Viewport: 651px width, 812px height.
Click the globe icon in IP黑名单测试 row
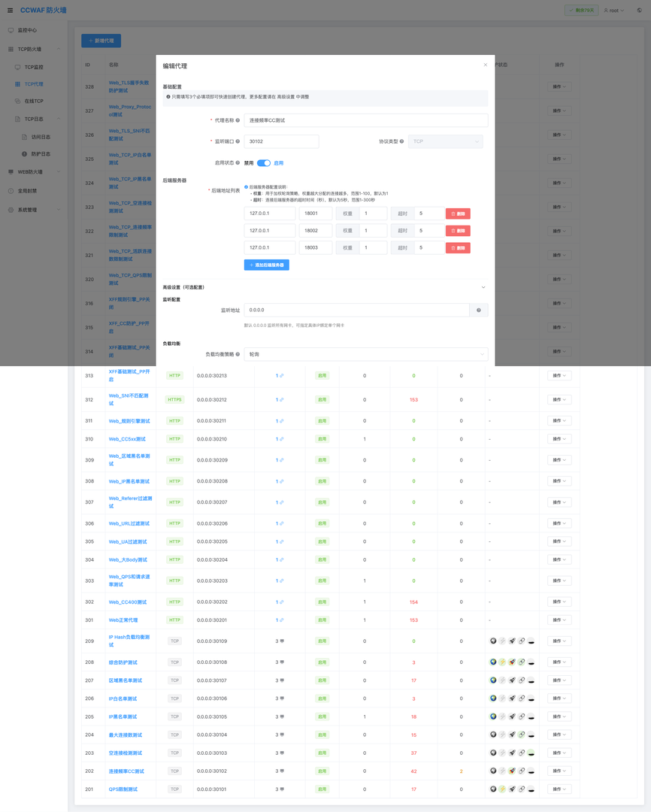point(493,717)
